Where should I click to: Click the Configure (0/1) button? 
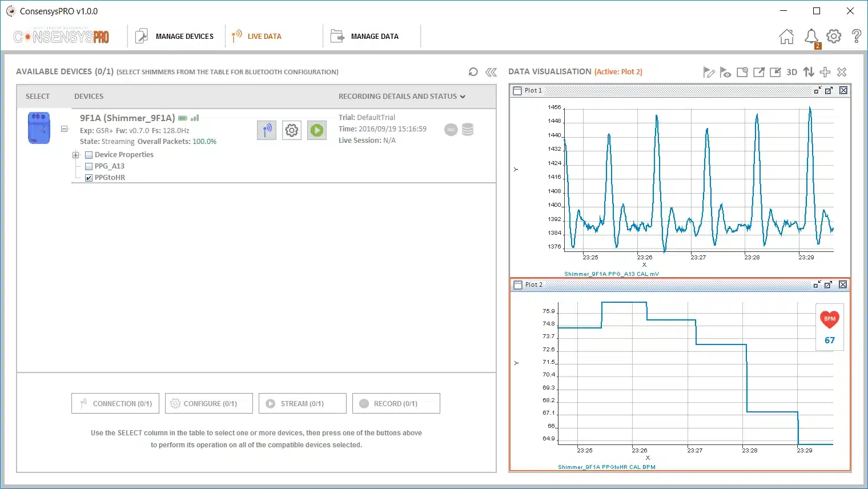(209, 403)
